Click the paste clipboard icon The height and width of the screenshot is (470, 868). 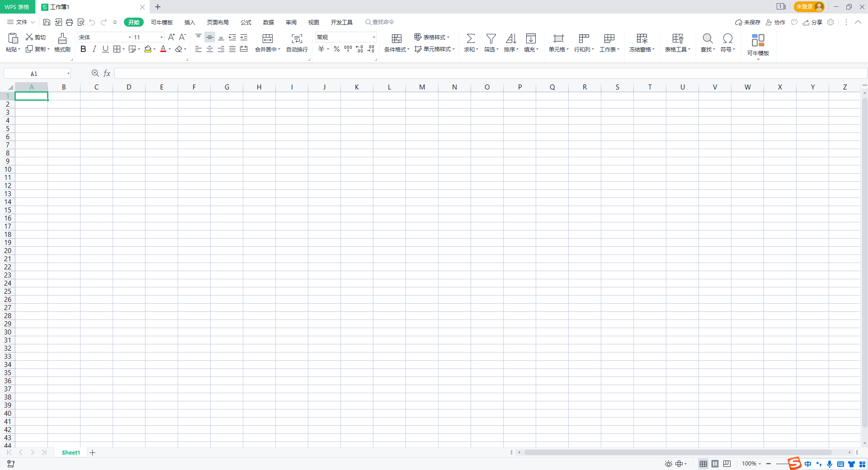(13, 38)
